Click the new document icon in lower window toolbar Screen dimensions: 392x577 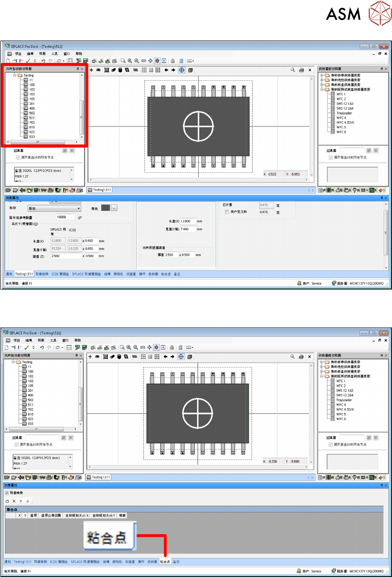pos(8,347)
